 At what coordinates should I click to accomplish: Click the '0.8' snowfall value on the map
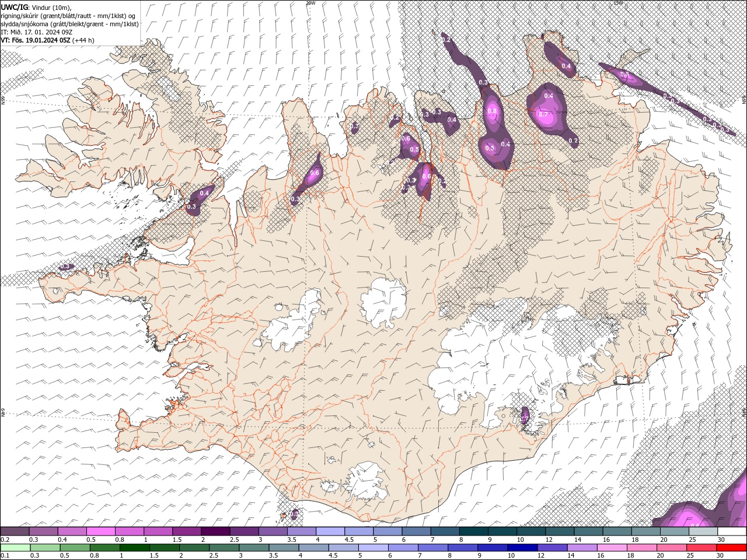[492, 111]
